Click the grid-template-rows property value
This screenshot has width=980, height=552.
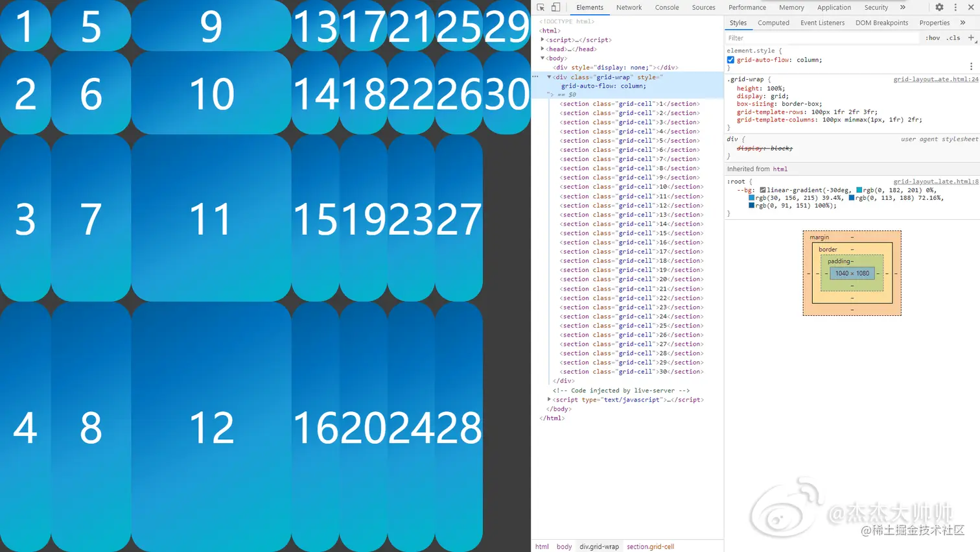(x=844, y=112)
